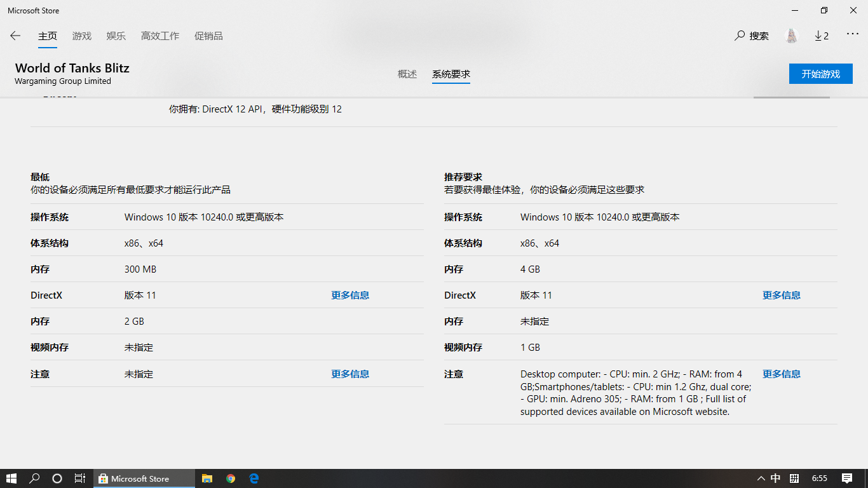Open Microsoft Edge from the taskbar
868x488 pixels.
[x=254, y=478]
